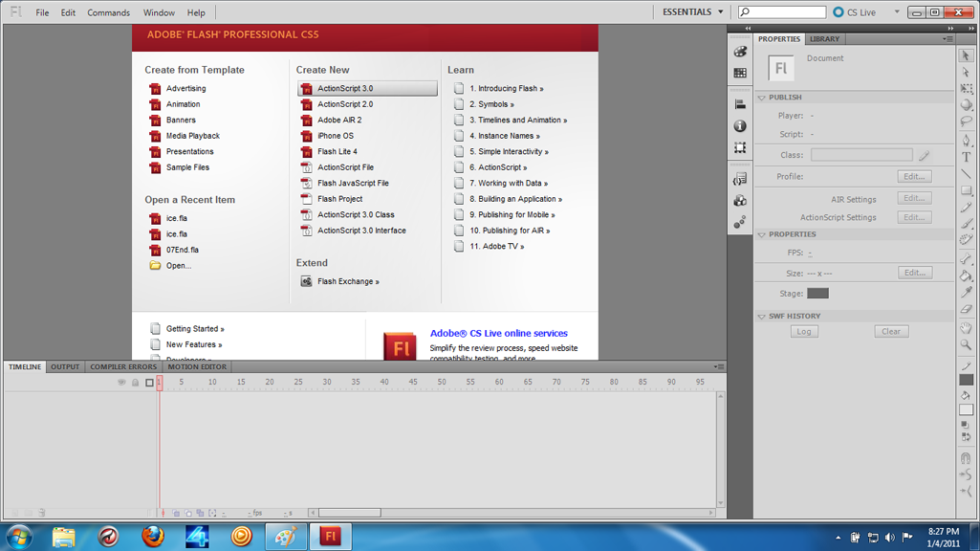Toggle Onion Skin Outlines button
980x551 pixels.
[x=188, y=513]
